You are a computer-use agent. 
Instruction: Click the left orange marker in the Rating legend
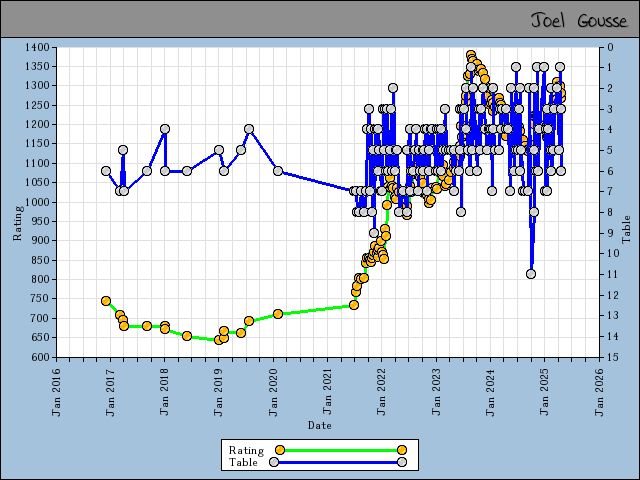(280, 450)
